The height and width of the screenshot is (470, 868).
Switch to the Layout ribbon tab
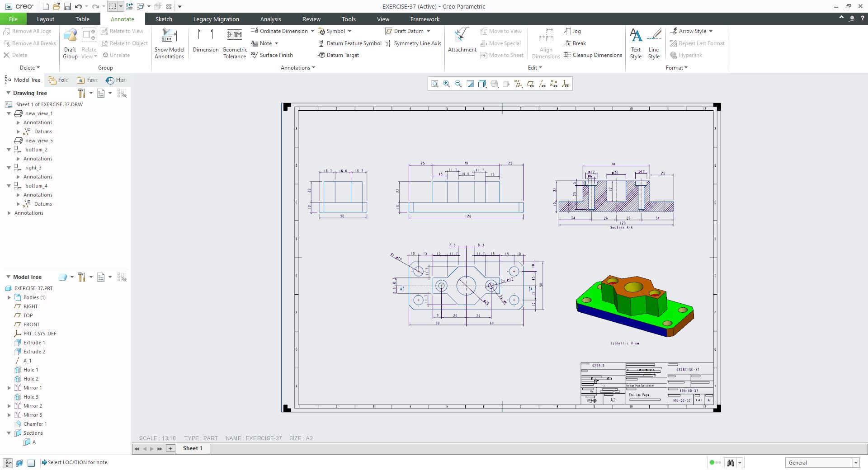tap(45, 19)
